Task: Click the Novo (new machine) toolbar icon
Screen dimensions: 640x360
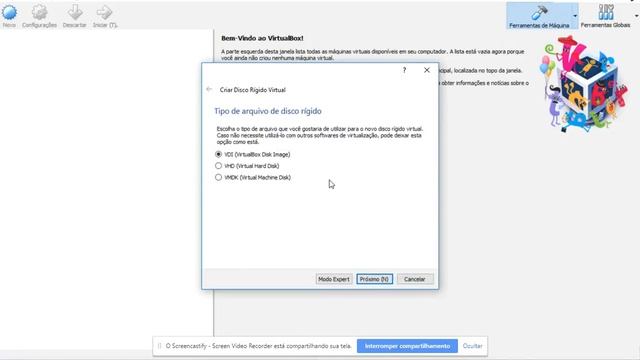Action: click(x=9, y=12)
